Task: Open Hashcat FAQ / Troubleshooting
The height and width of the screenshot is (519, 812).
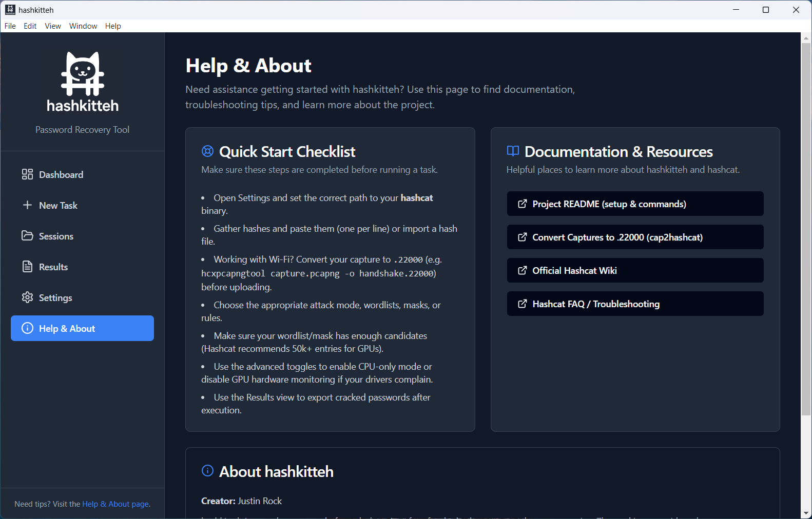Action: point(635,304)
